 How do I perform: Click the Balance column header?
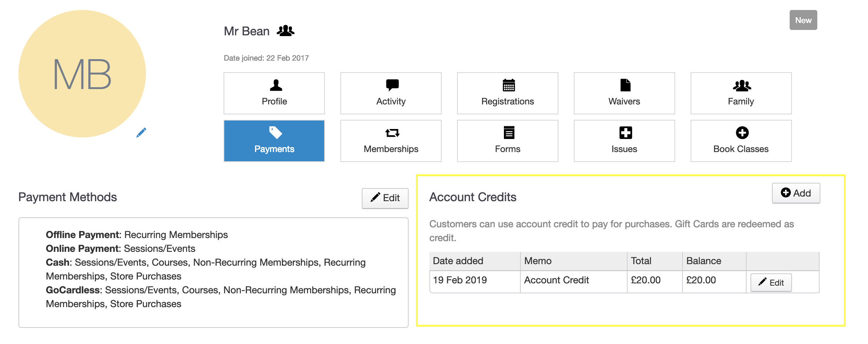coord(704,261)
